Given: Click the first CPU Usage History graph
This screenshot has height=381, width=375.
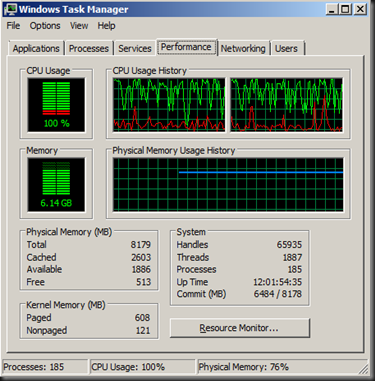Looking at the screenshot, I should 169,105.
